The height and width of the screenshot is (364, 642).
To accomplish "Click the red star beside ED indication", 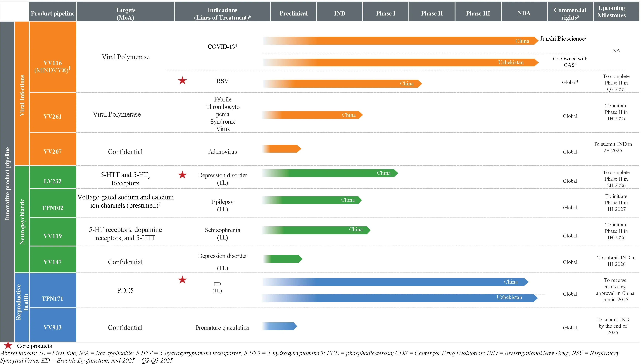I will (x=182, y=280).
